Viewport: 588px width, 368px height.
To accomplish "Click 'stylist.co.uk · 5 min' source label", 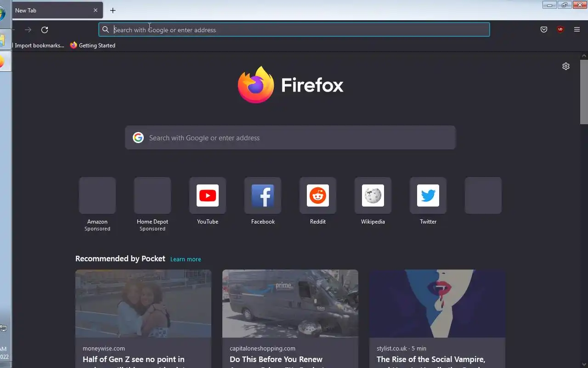I will pos(401,348).
